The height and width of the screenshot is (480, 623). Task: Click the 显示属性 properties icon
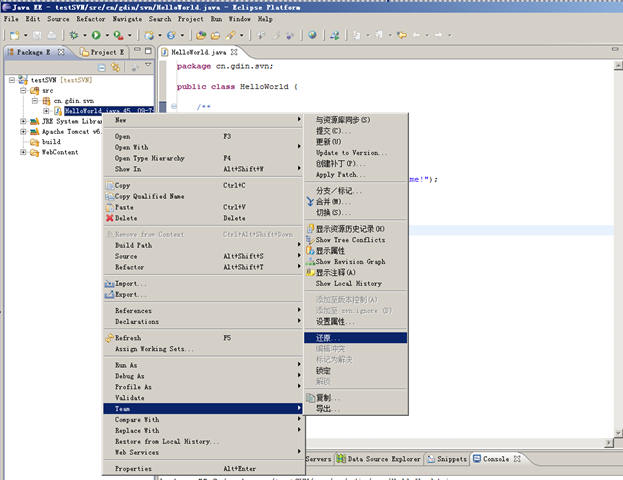click(x=310, y=251)
